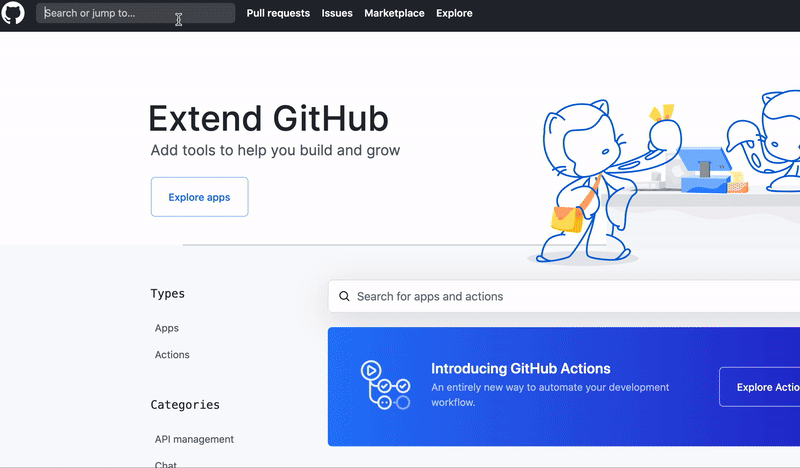Click the magnifier icon in apps search
Image resolution: width=800 pixels, height=468 pixels.
click(344, 297)
